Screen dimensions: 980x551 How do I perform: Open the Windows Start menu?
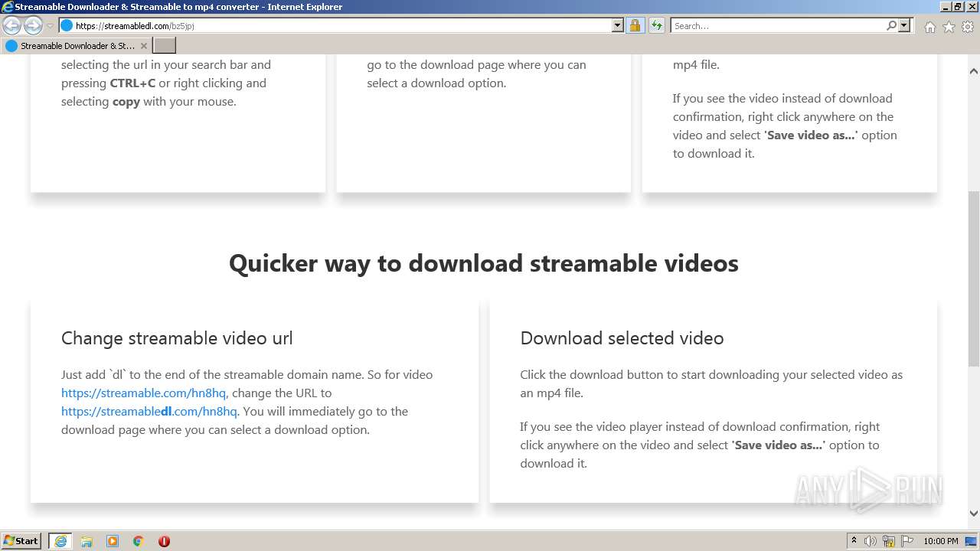coord(21,540)
